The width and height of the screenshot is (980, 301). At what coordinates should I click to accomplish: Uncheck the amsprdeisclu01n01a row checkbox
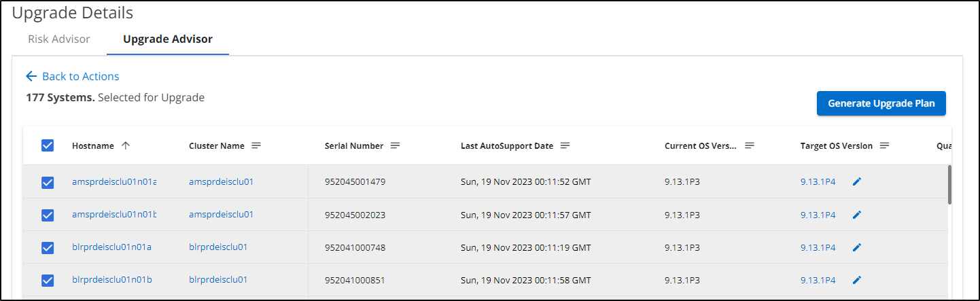point(48,182)
